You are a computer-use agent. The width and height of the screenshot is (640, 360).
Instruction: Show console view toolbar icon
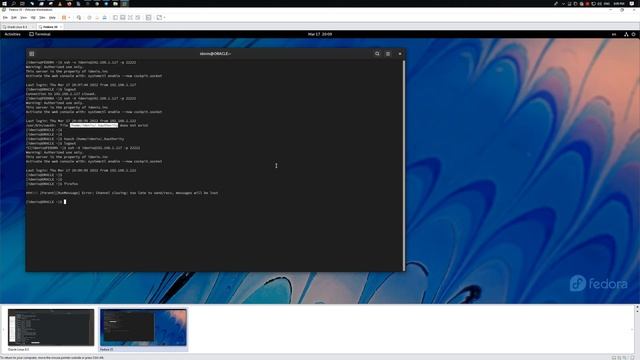(149, 18)
